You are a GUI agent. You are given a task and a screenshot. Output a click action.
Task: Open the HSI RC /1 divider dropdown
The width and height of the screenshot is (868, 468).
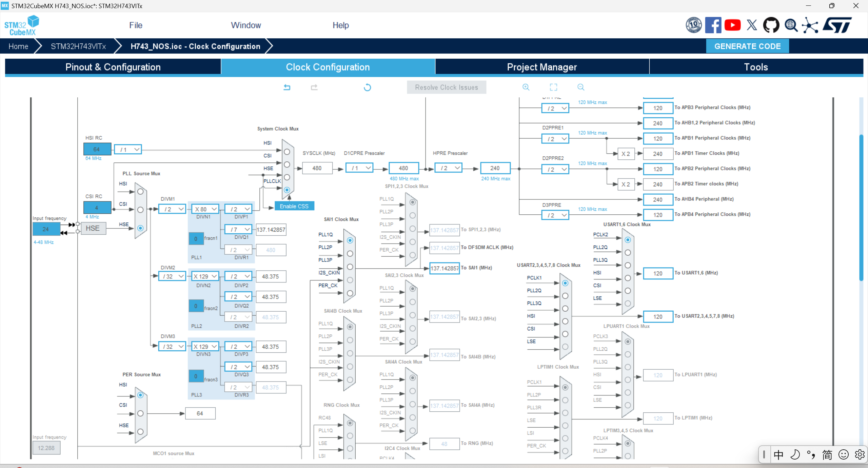click(x=128, y=150)
